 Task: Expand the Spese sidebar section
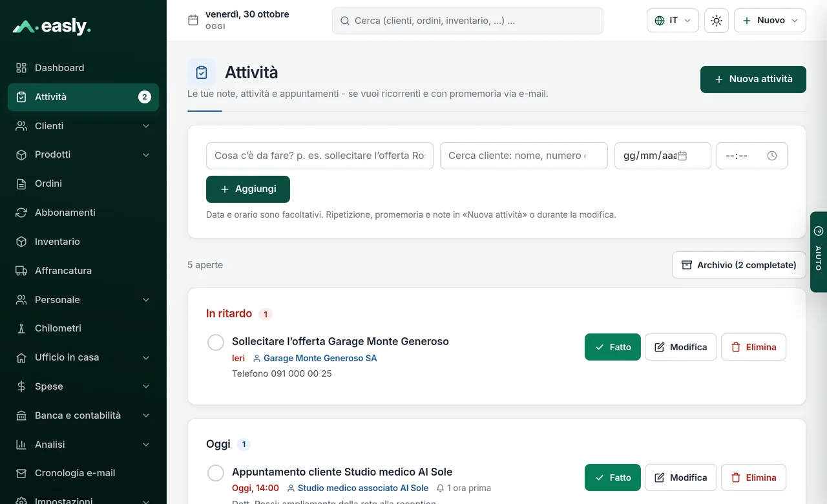pyautogui.click(x=83, y=386)
